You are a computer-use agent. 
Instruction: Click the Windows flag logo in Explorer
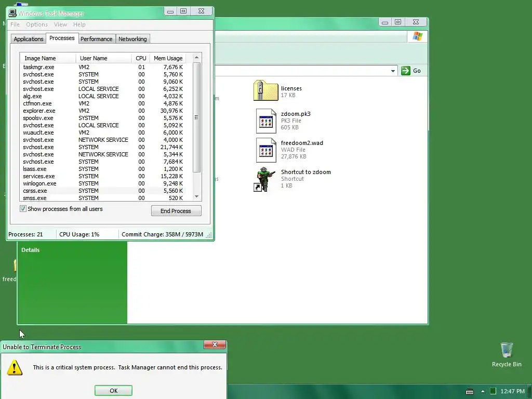417,36
